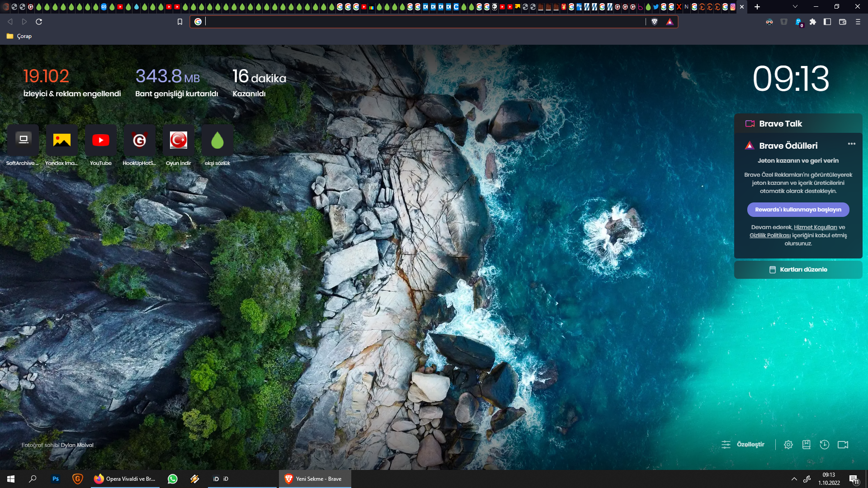Open Brave Ödülleri three-dot options
868x488 pixels.
(851, 144)
